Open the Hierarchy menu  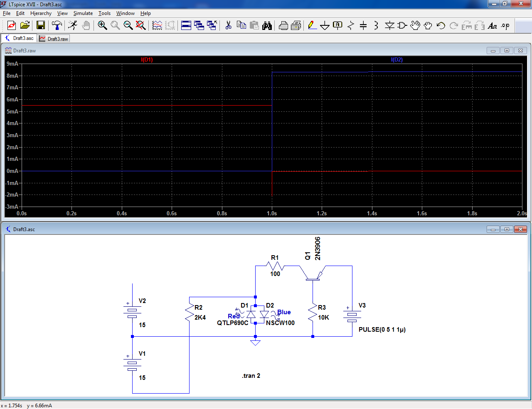[x=41, y=13]
